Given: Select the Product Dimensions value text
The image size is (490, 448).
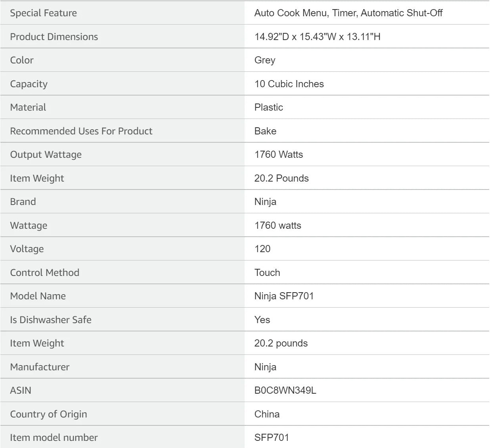Looking at the screenshot, I should tap(317, 37).
